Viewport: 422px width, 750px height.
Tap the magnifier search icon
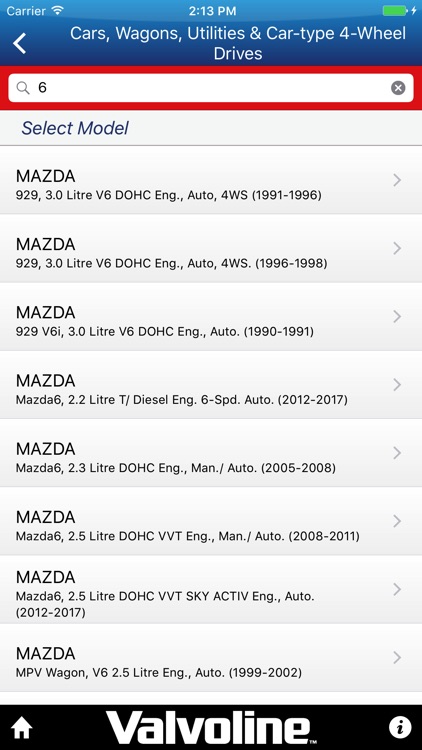tap(23, 88)
